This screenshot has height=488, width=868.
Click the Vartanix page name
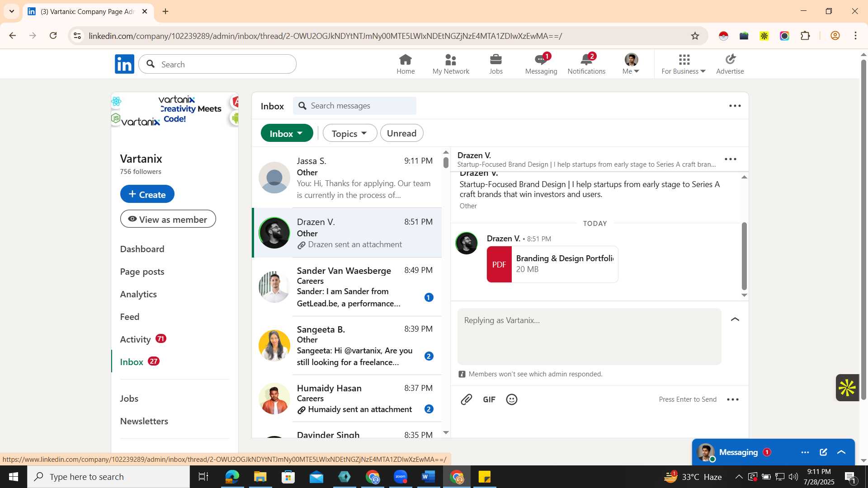[x=141, y=159]
